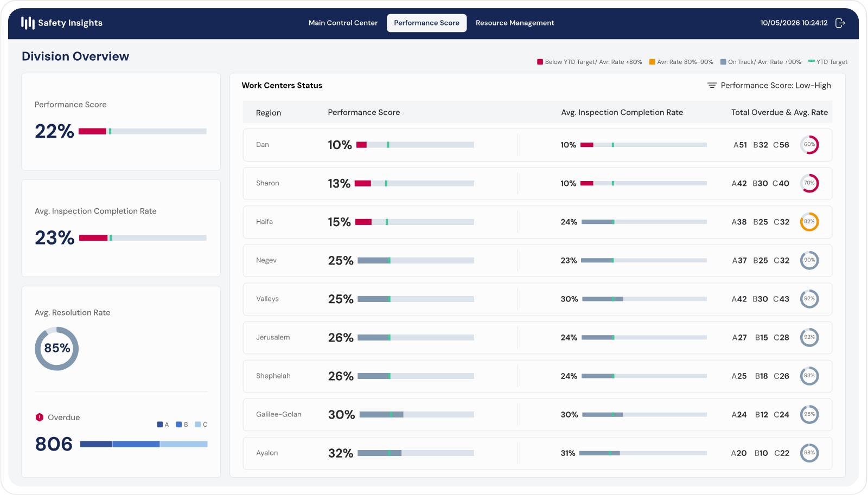868x495 pixels.
Task: Click the logout icon beside the date
Action: 840,23
